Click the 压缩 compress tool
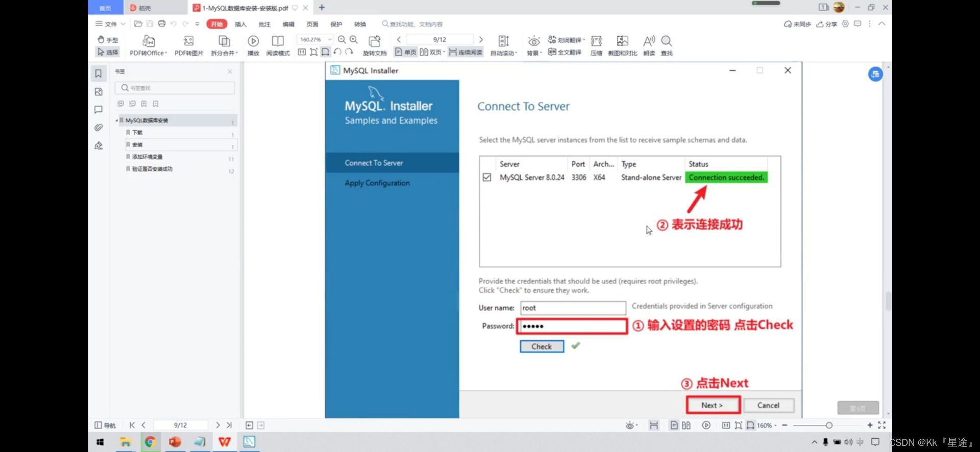The height and width of the screenshot is (452, 980). point(596,45)
